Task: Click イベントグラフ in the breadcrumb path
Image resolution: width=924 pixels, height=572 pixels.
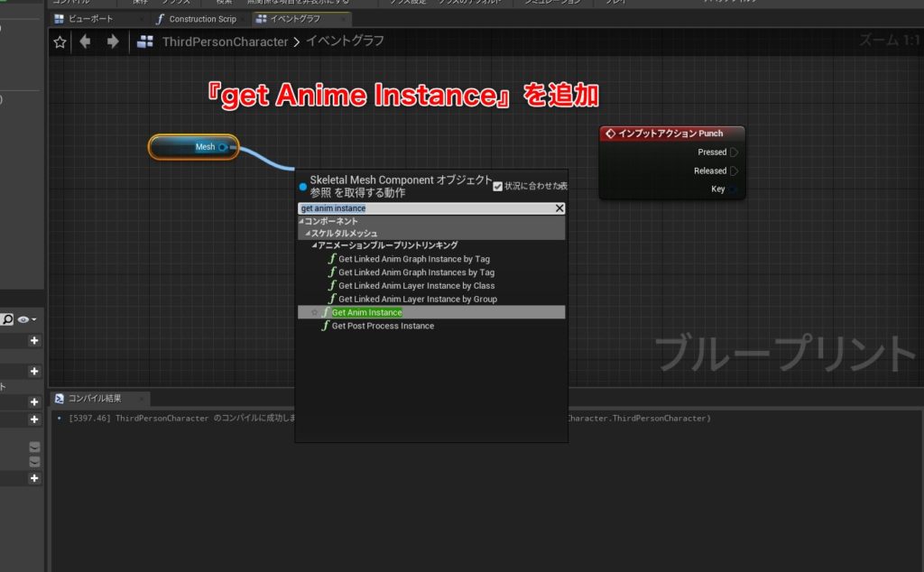Action: tap(345, 42)
